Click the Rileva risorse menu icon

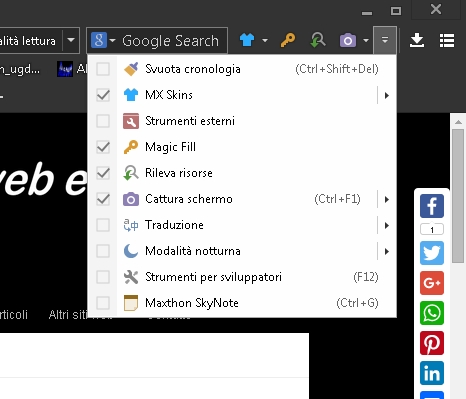[131, 173]
